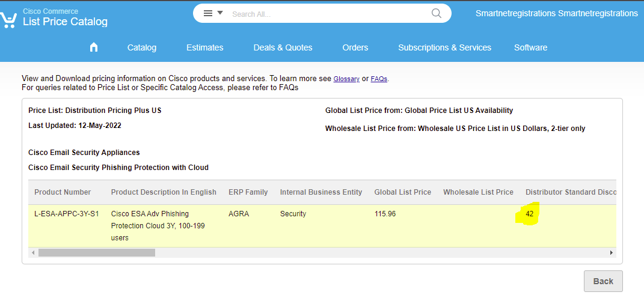Open the Deals & Quotes menu
The image size is (644, 295).
pos(283,47)
